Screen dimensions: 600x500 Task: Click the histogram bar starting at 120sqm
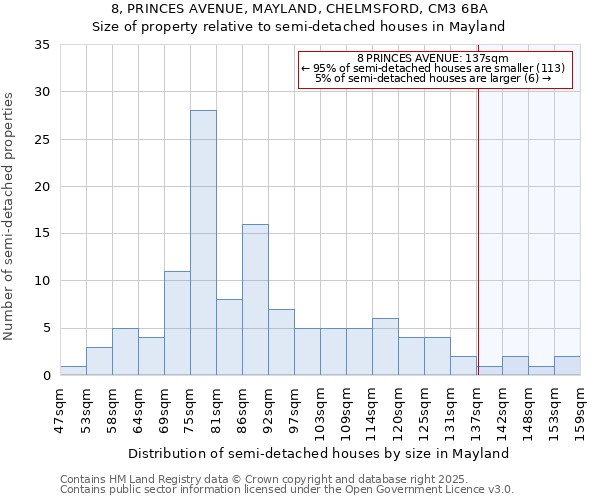point(412,356)
